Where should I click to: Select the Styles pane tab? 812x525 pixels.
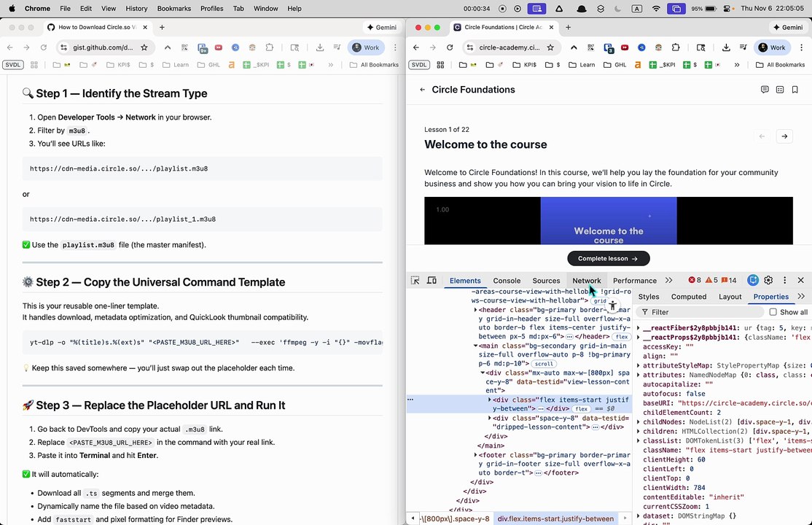(x=648, y=297)
